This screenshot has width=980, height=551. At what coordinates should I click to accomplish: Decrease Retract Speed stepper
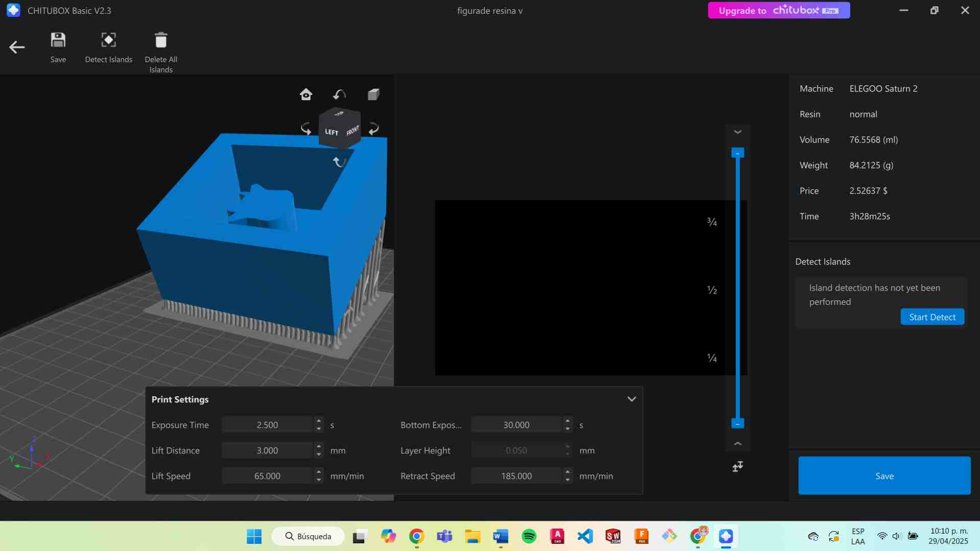point(568,480)
